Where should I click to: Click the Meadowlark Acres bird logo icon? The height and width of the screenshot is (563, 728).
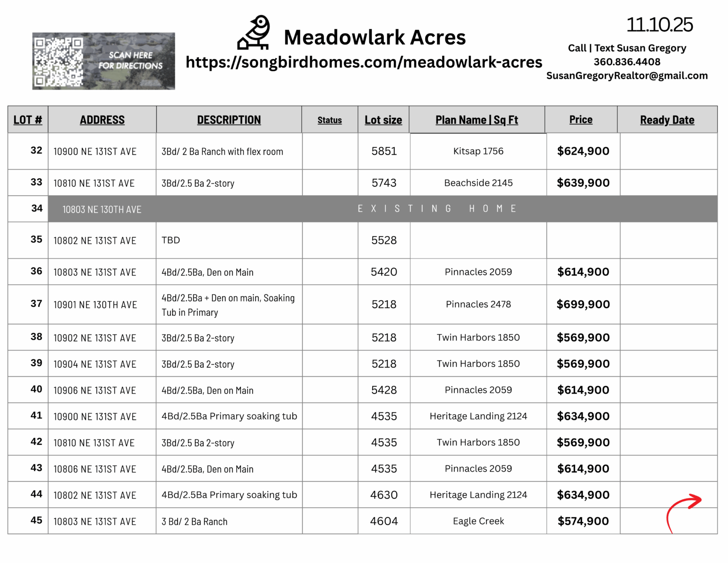click(254, 33)
